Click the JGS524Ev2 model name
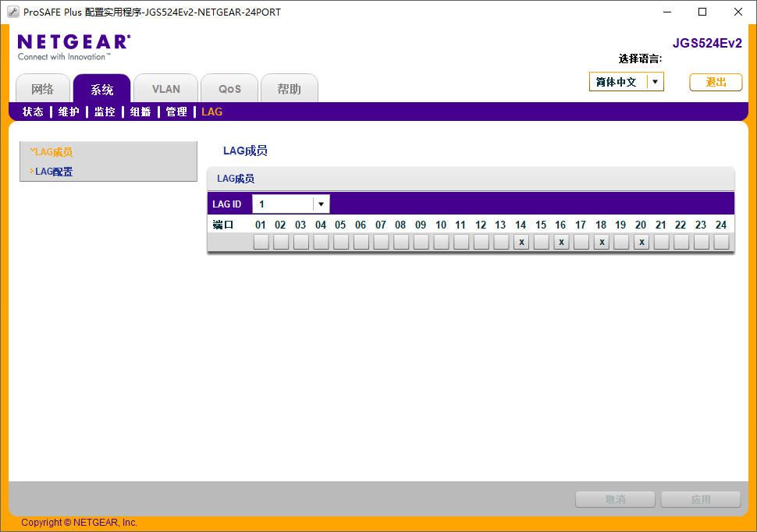 pos(707,43)
